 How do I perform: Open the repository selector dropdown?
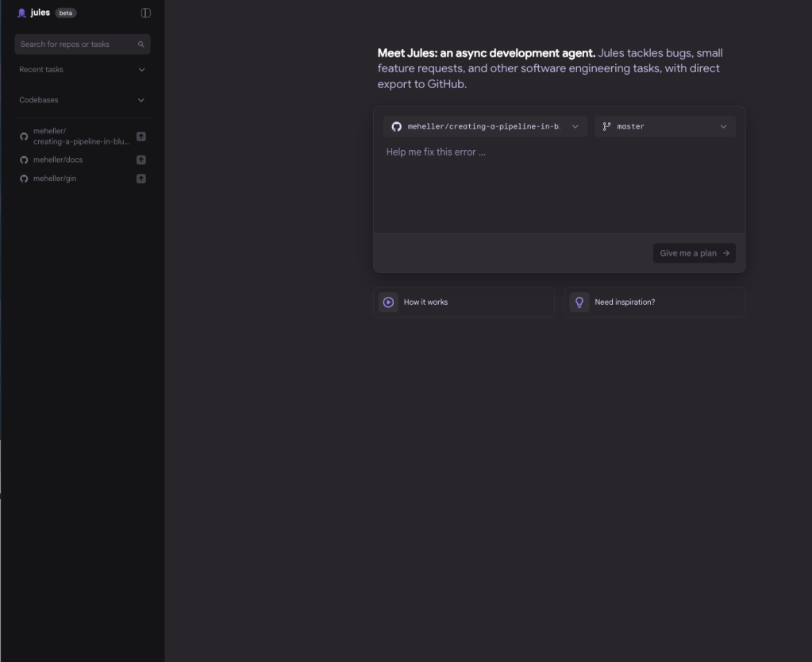[486, 126]
